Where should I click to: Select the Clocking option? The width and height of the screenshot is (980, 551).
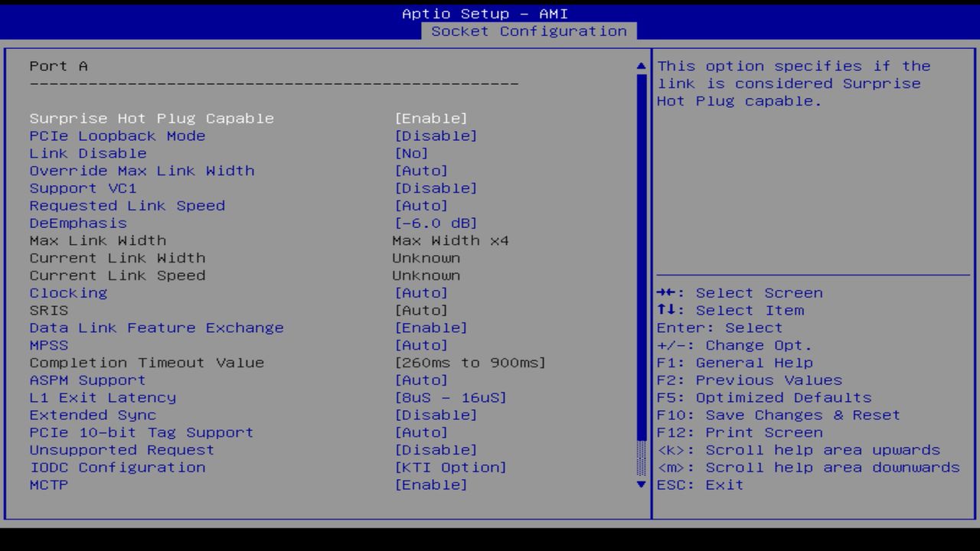point(68,292)
